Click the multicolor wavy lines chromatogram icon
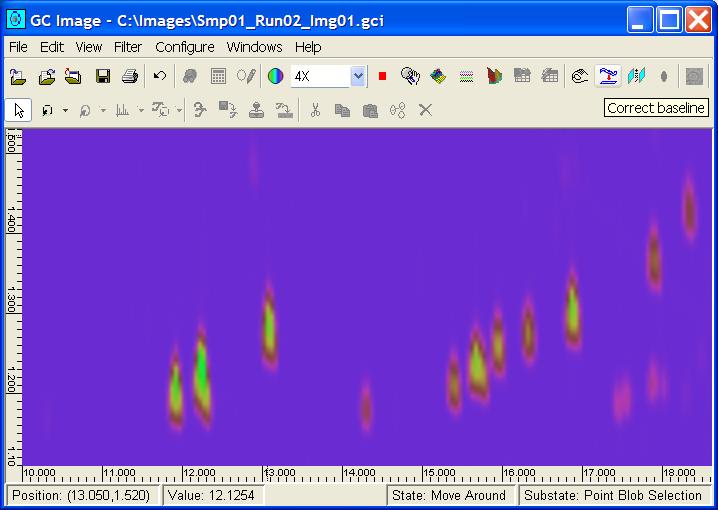718x510 pixels. (466, 76)
